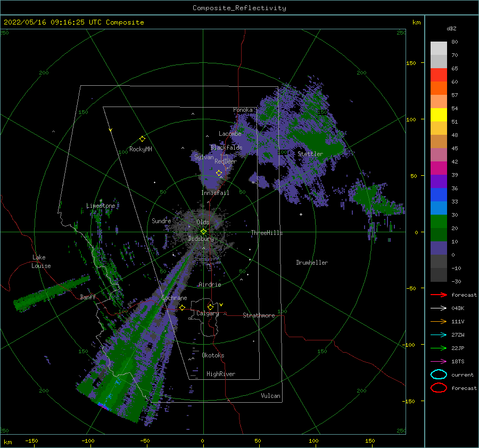Click the 04DK legend label

click(458, 308)
